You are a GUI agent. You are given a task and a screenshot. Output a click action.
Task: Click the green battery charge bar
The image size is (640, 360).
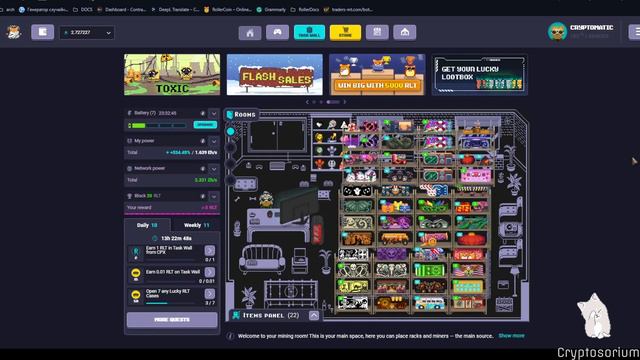pyautogui.click(x=158, y=126)
